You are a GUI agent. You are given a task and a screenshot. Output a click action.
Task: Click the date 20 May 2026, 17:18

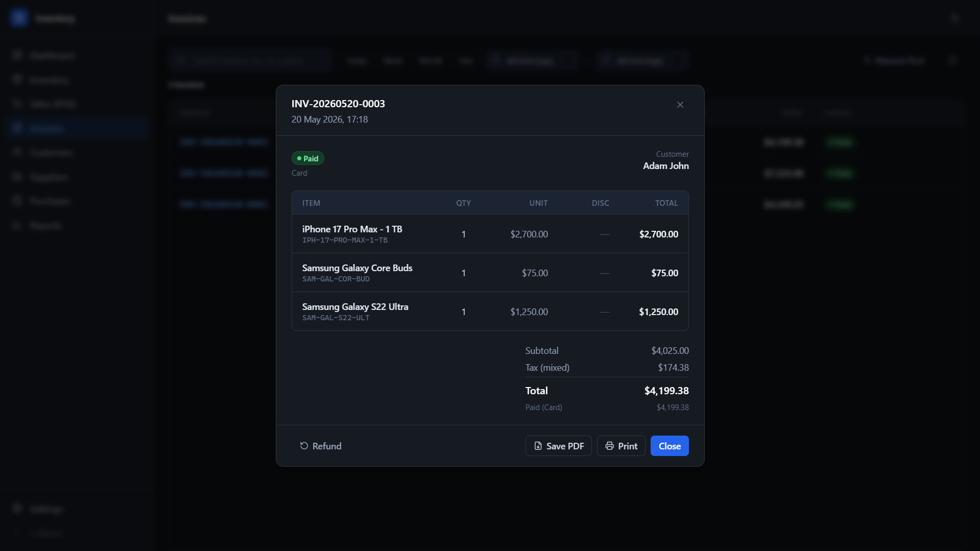329,119
